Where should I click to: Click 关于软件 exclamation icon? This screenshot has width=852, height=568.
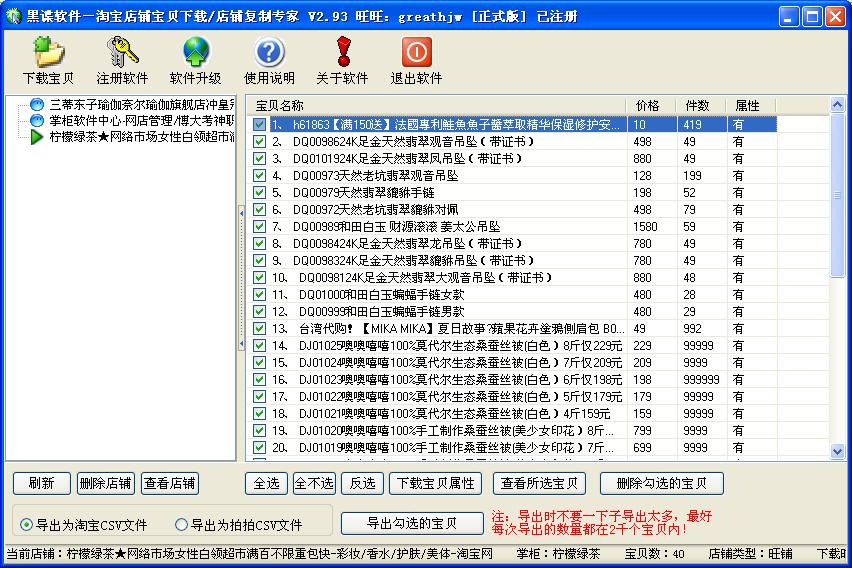coord(343,52)
